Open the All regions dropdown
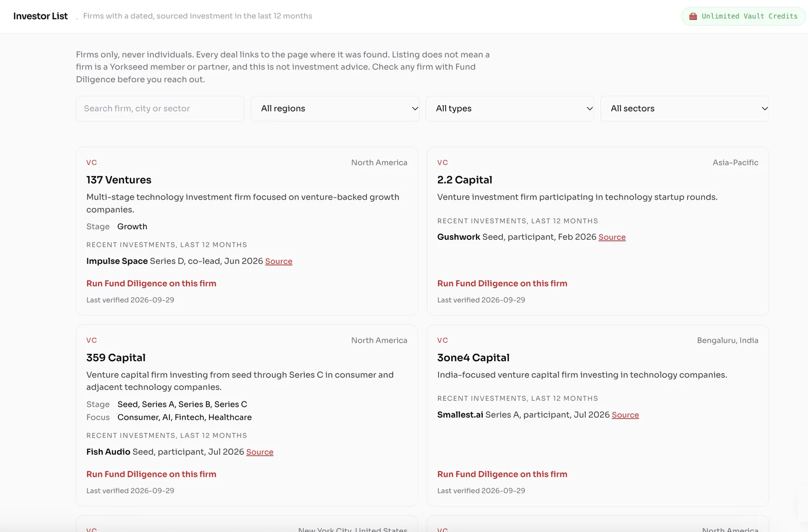This screenshot has height=532, width=808. click(x=335, y=109)
